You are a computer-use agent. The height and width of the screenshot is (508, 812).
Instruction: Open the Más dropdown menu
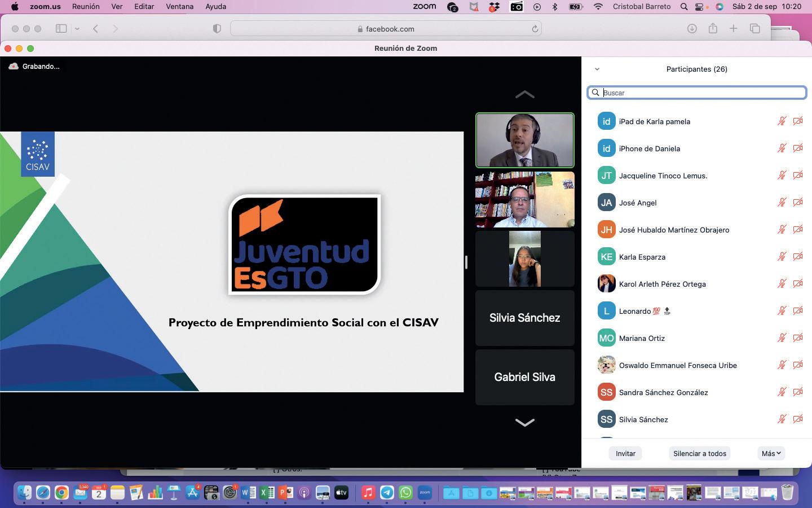coord(771,453)
